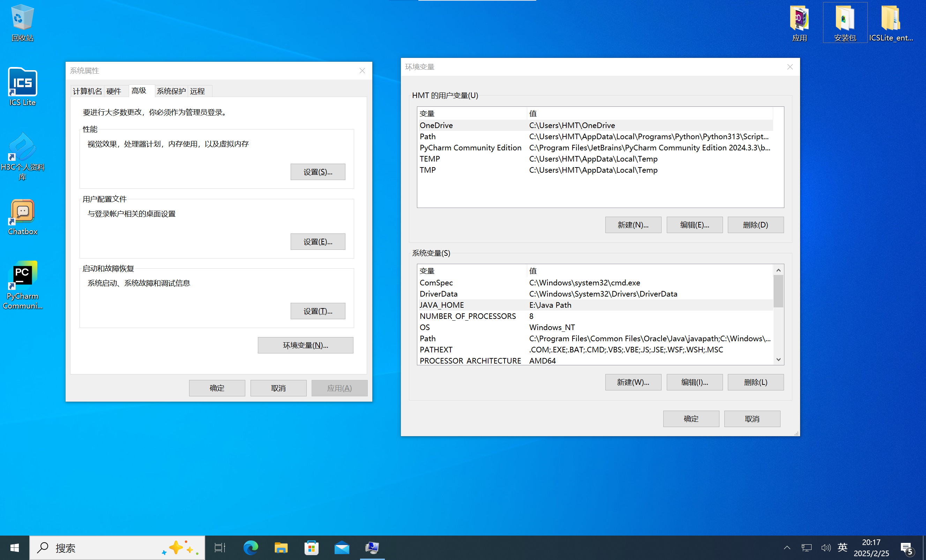Viewport: 926px width, 560px height.
Task: Launch Microsoft Edge from the taskbar
Action: tap(250, 547)
